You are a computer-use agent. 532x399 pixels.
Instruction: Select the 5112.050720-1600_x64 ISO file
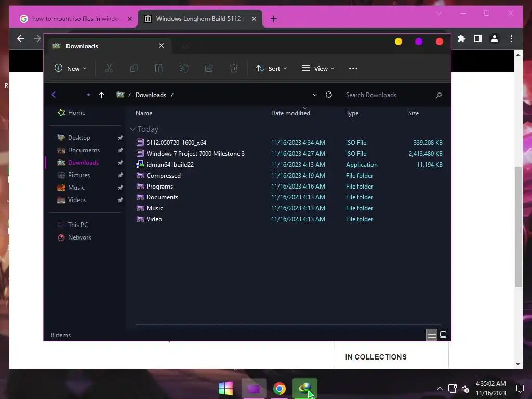pyautogui.click(x=289, y=142)
